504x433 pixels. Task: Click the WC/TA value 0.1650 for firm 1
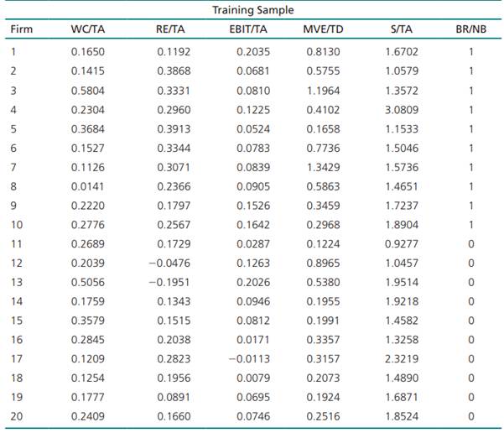[x=89, y=51]
